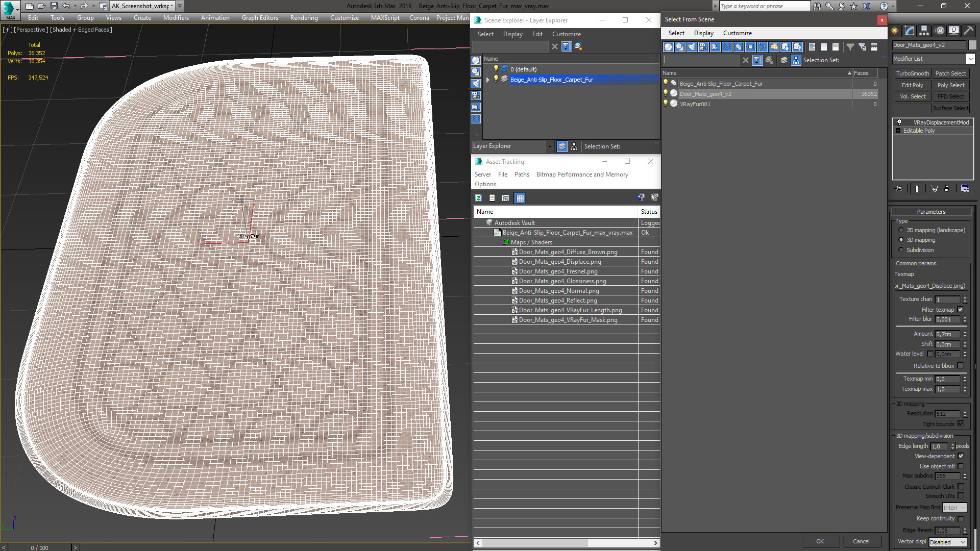Enable the Use object mtl checkbox
980x551 pixels.
pos(961,466)
